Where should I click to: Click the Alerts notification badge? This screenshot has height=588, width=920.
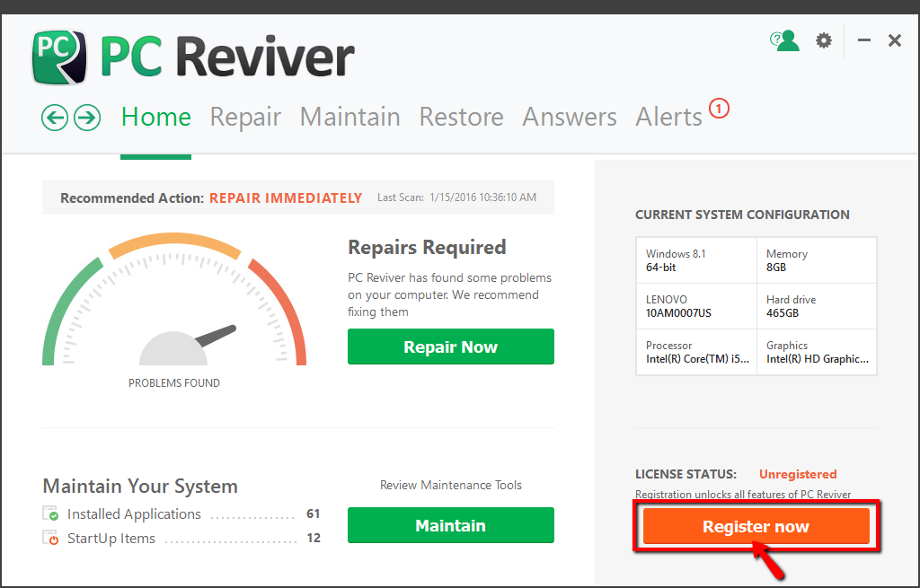[x=719, y=109]
